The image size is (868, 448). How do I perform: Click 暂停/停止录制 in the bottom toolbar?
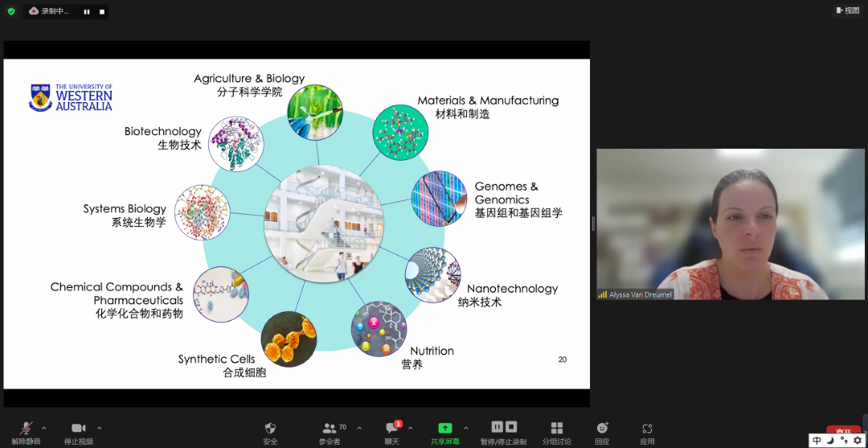coord(503,433)
